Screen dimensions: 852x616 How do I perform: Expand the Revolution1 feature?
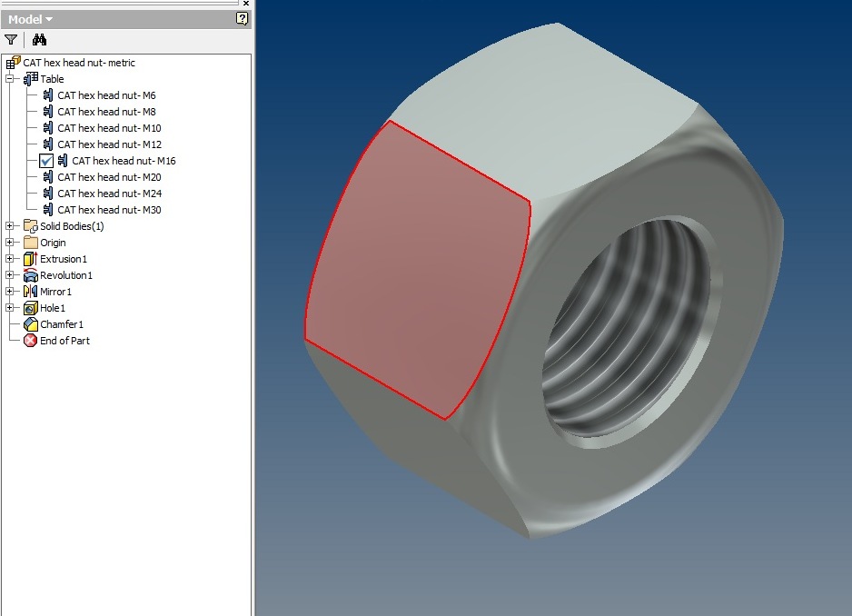pyautogui.click(x=10, y=274)
